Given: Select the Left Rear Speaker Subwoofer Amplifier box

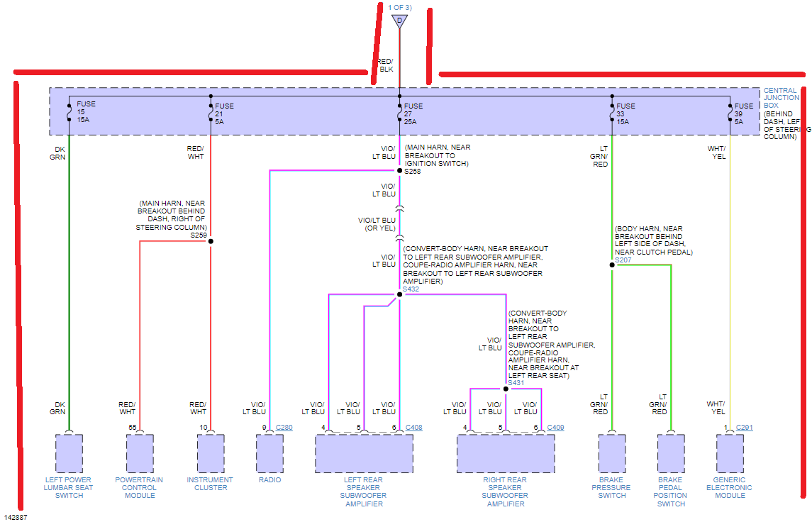Looking at the screenshot, I should tap(364, 454).
